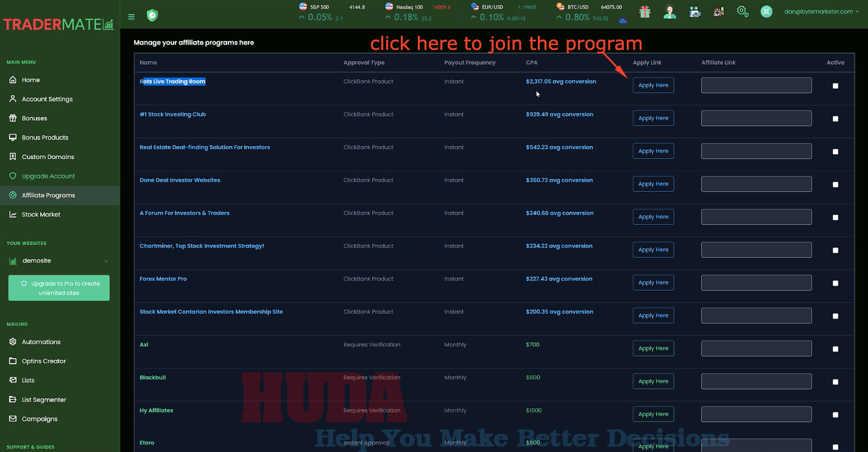868x452 pixels.
Task: Click affiliate link field for Bots Live Trading Room
Action: click(757, 85)
